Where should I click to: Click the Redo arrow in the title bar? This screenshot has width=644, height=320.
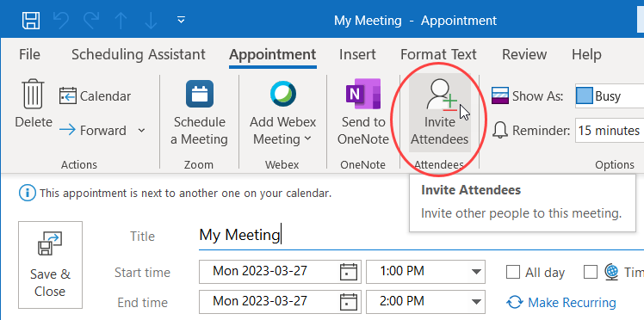91,20
